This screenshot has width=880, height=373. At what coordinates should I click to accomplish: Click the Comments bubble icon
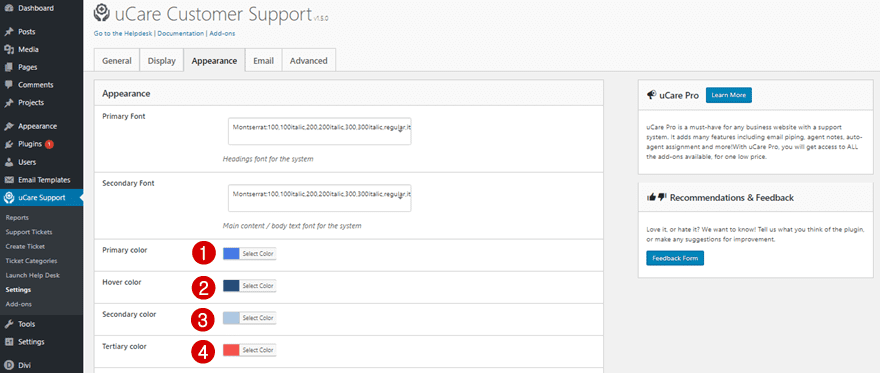8,85
